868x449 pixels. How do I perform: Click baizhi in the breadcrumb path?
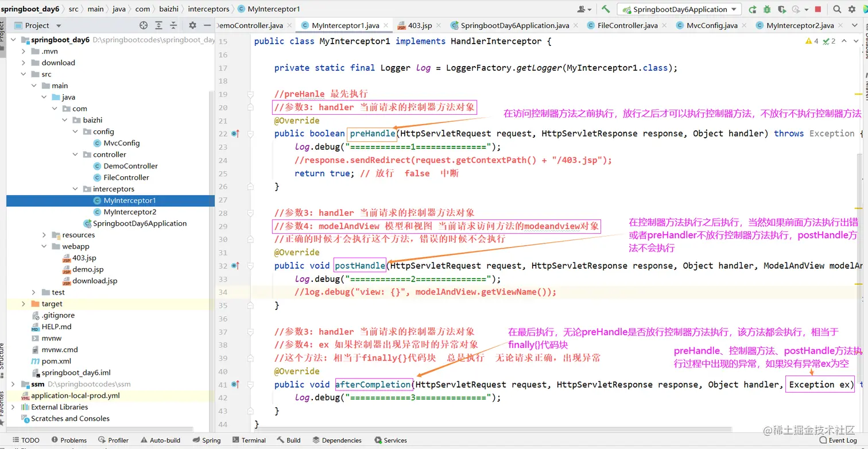[x=169, y=9]
